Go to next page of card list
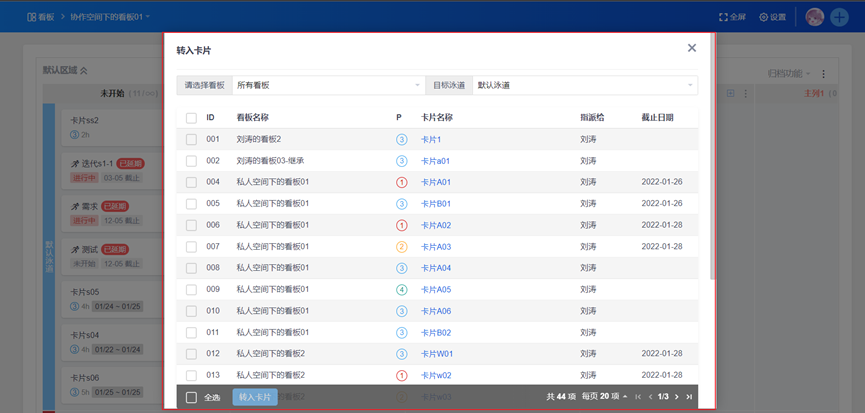 coord(677,397)
